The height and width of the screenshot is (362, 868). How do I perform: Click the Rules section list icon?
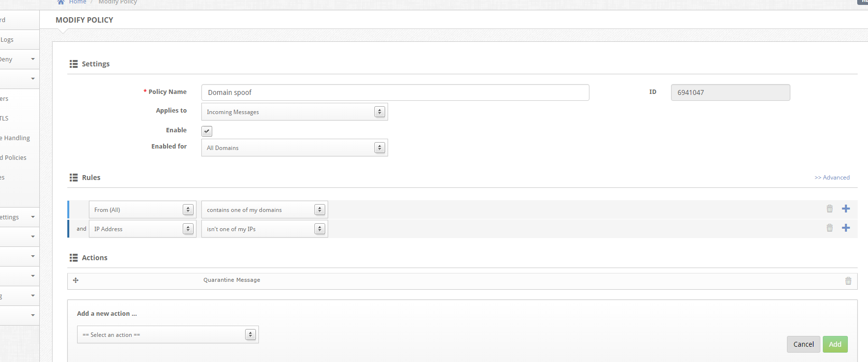click(74, 178)
